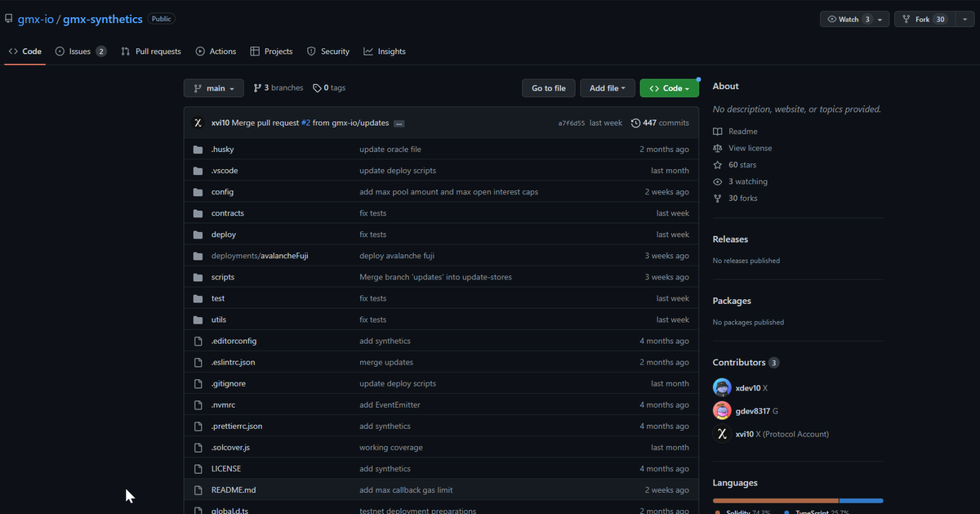This screenshot has width=980, height=514.
Task: Open the Pull requests tab
Action: pyautogui.click(x=151, y=51)
